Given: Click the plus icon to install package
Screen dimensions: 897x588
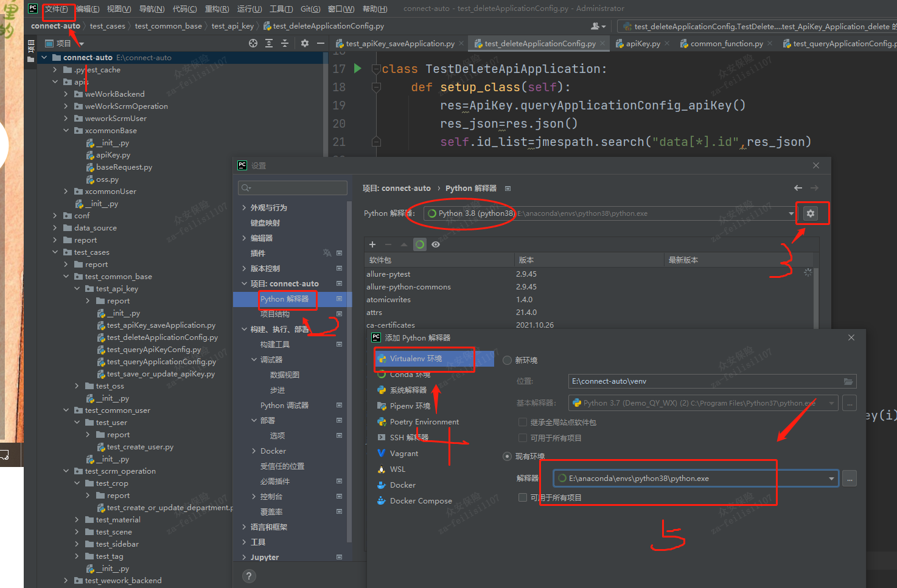Looking at the screenshot, I should point(372,244).
